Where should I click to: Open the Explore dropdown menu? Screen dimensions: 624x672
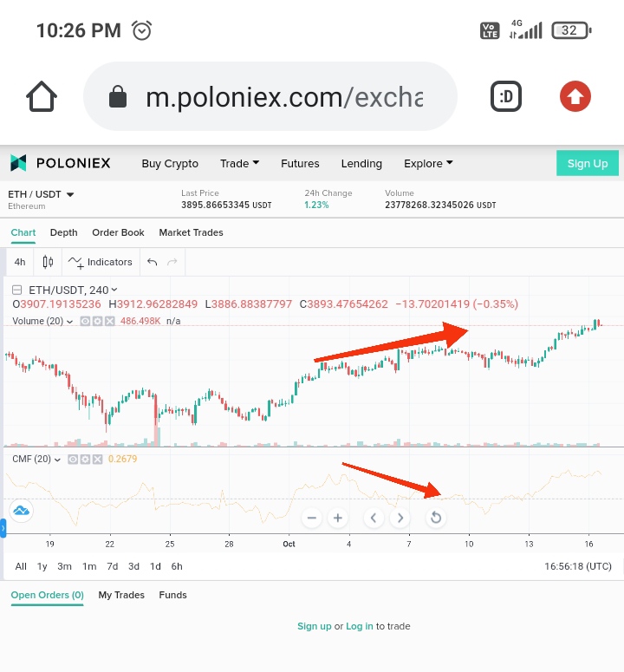click(428, 163)
